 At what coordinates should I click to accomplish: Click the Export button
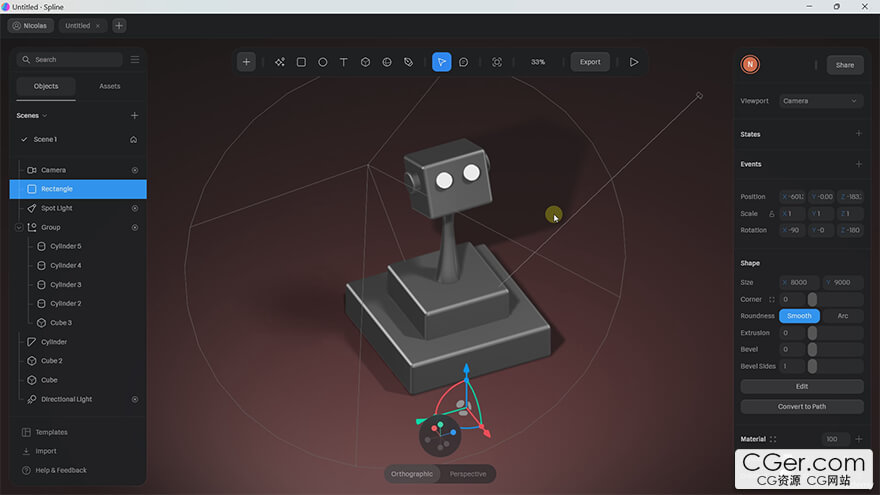coord(590,62)
